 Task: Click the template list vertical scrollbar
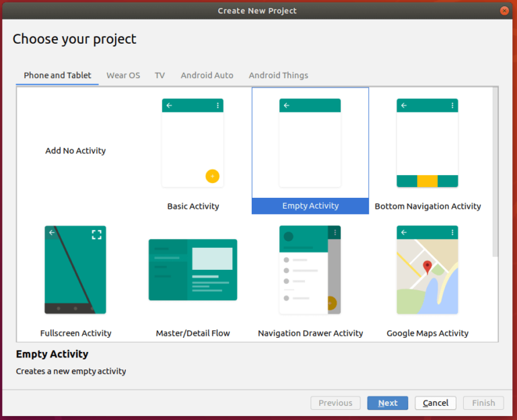[495, 172]
